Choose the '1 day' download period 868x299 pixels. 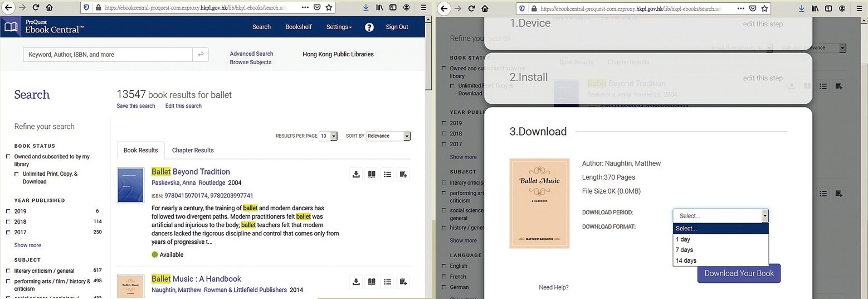click(720, 239)
